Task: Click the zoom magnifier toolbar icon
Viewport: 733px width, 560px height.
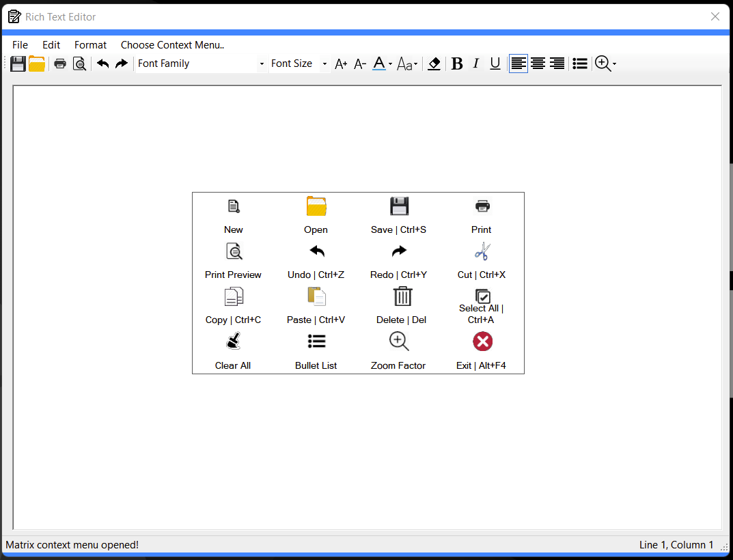Action: point(603,64)
